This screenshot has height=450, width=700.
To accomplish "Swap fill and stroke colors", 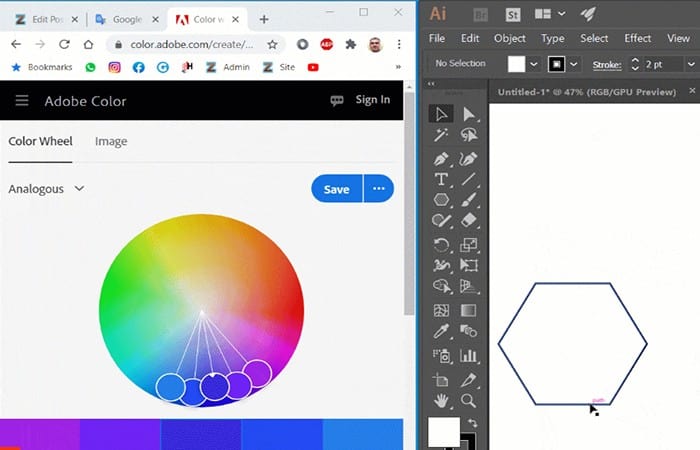I will (472, 422).
